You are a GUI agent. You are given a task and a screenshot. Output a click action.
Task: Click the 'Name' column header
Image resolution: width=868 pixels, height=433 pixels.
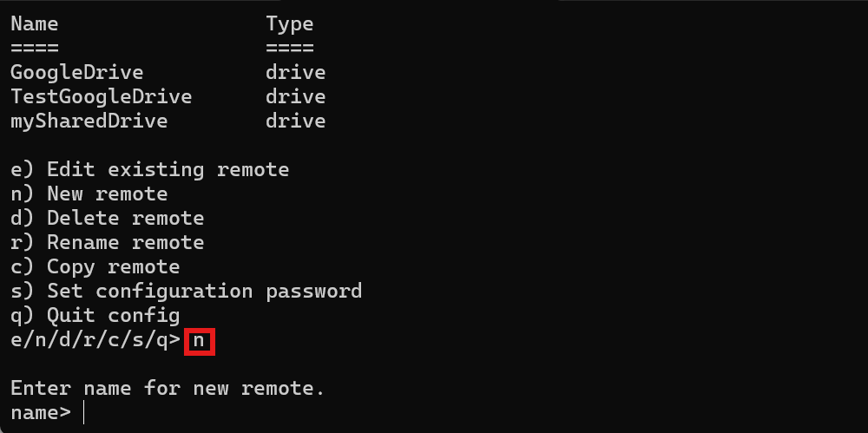click(x=35, y=23)
